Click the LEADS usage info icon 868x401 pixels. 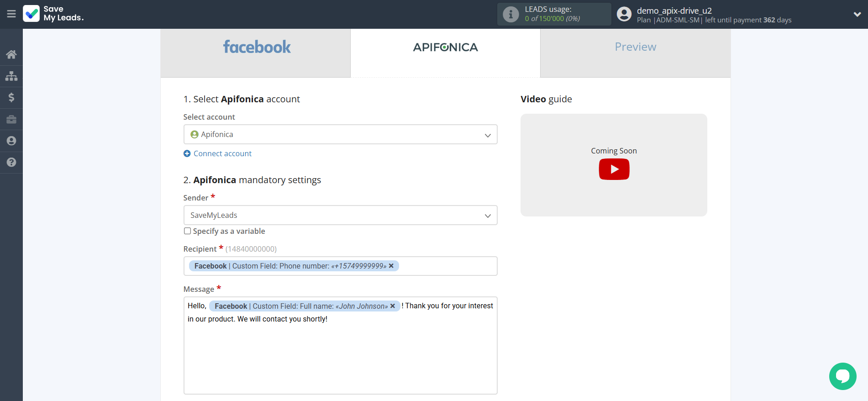coord(510,15)
